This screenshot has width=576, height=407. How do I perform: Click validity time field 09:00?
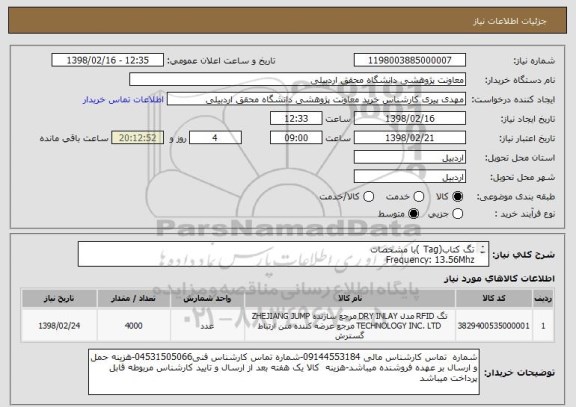pos(296,138)
